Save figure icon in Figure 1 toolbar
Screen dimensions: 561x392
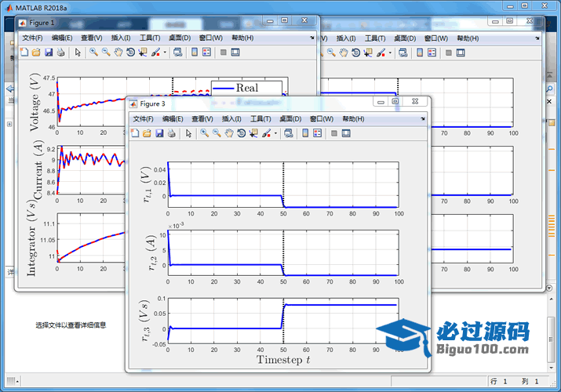49,53
